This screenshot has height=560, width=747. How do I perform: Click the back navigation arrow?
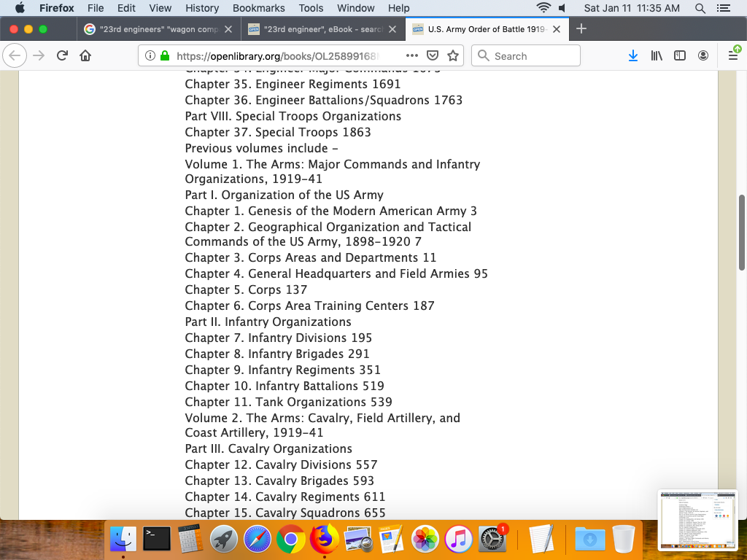pos(15,56)
